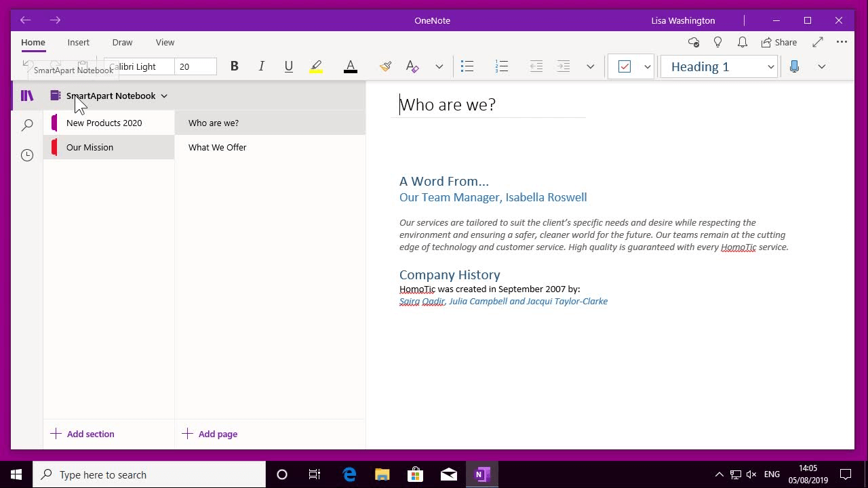
Task: Open the Font Color icon
Action: [350, 66]
